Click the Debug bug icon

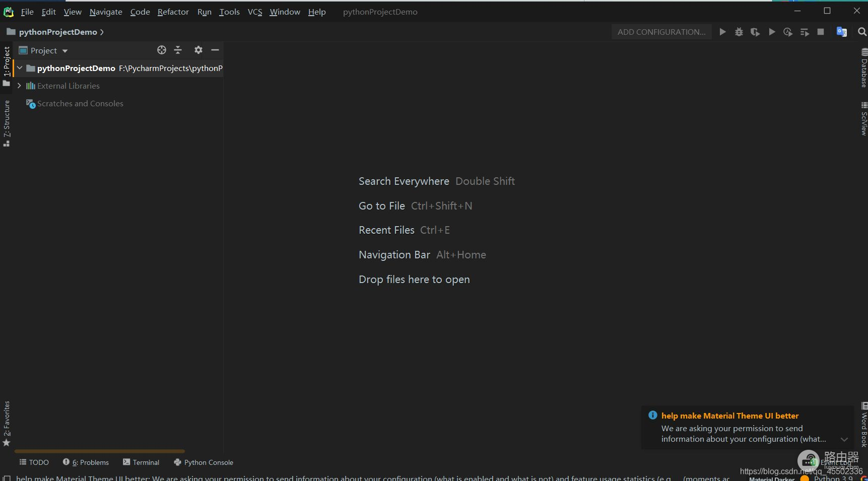(739, 32)
